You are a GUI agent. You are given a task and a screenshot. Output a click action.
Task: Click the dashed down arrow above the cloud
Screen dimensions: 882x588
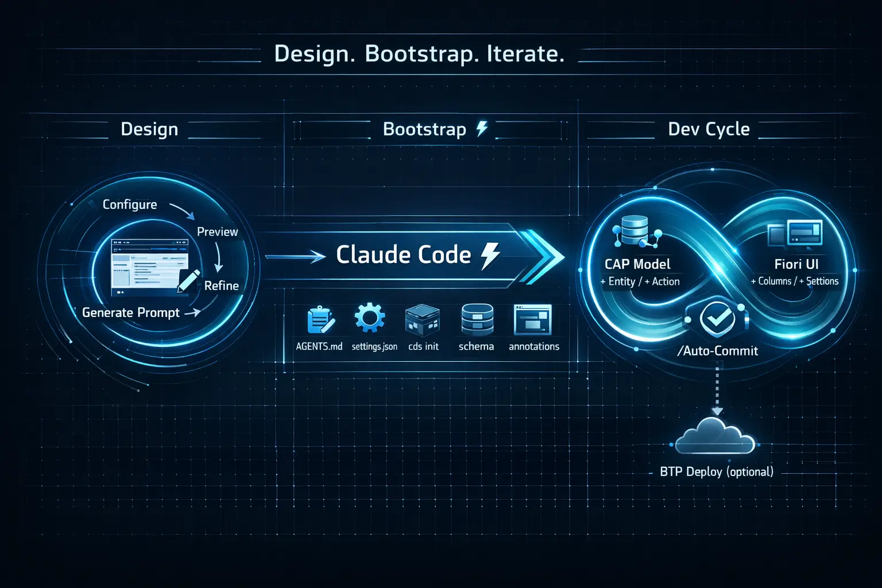coord(717,392)
